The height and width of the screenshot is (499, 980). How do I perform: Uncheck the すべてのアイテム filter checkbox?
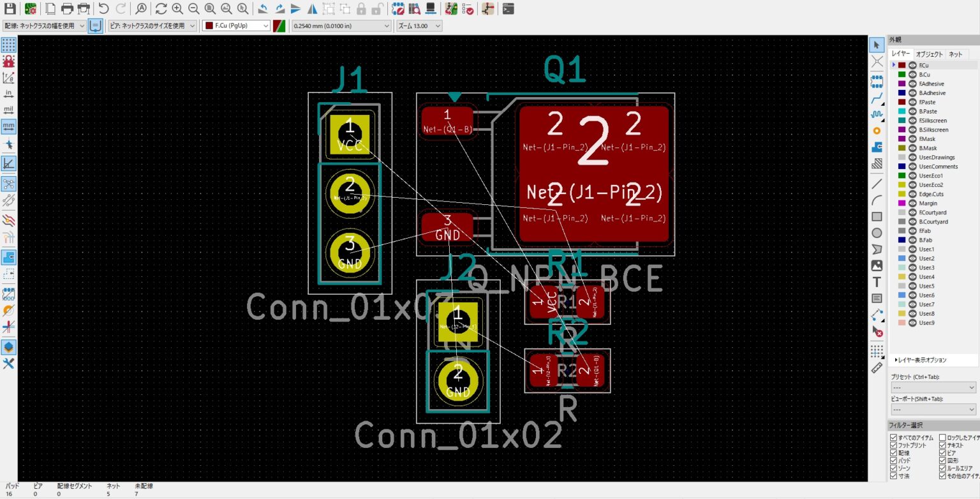(x=893, y=437)
